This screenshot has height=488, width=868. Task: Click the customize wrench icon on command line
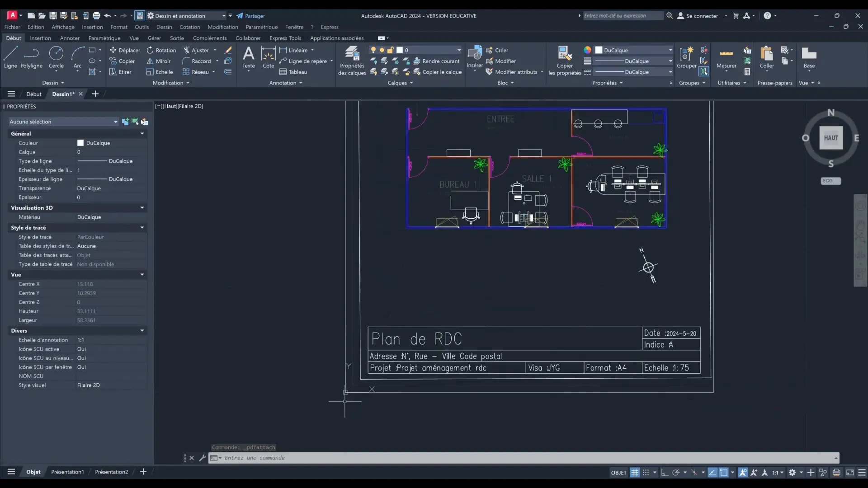202,458
